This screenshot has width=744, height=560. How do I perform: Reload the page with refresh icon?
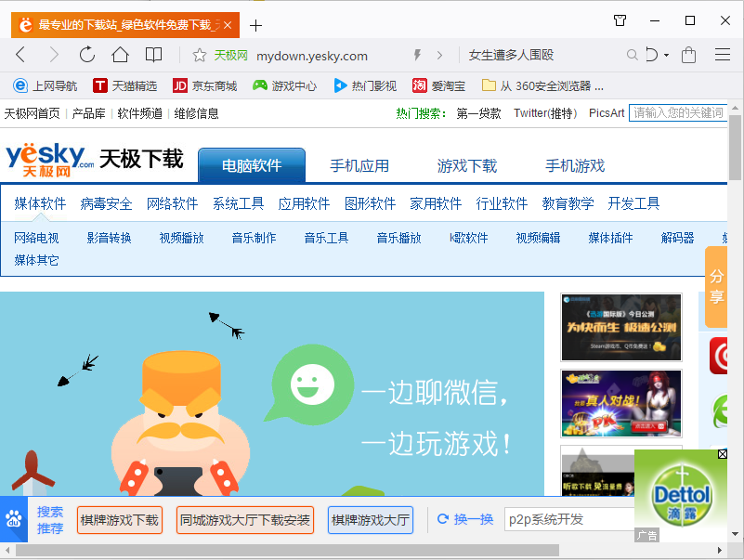click(87, 55)
